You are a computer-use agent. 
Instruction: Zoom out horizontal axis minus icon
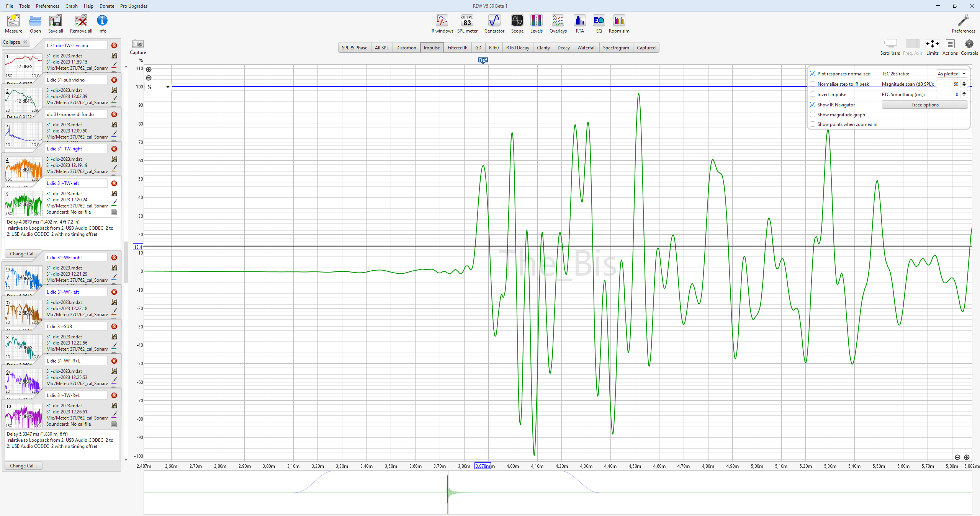(957, 457)
